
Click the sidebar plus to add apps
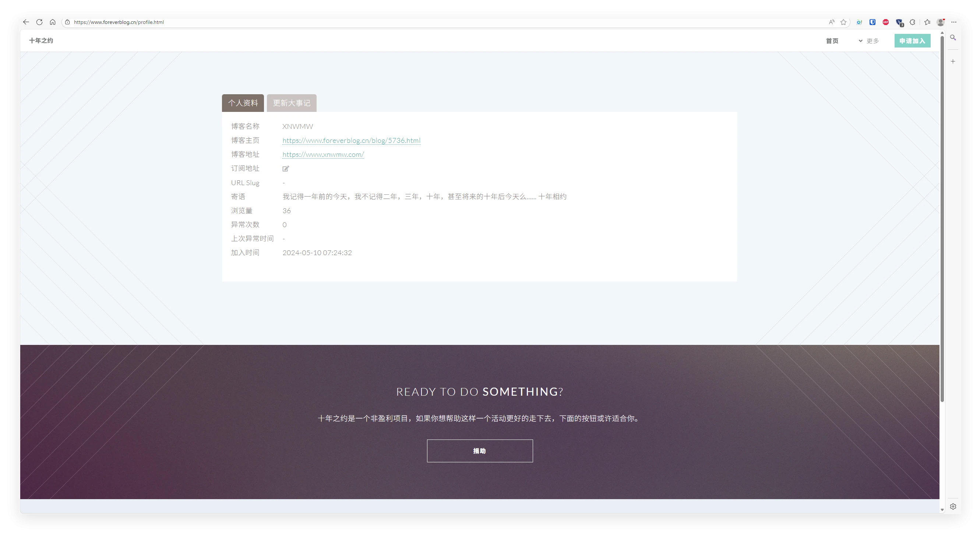click(953, 61)
